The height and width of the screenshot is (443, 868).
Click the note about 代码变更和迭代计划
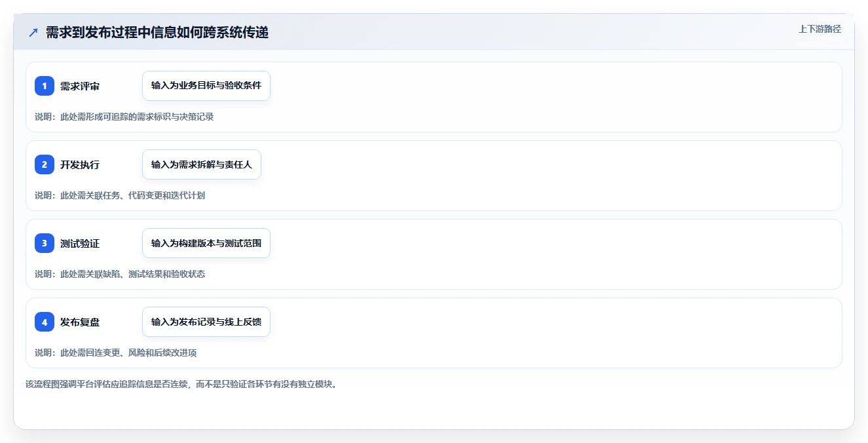[x=120, y=195]
